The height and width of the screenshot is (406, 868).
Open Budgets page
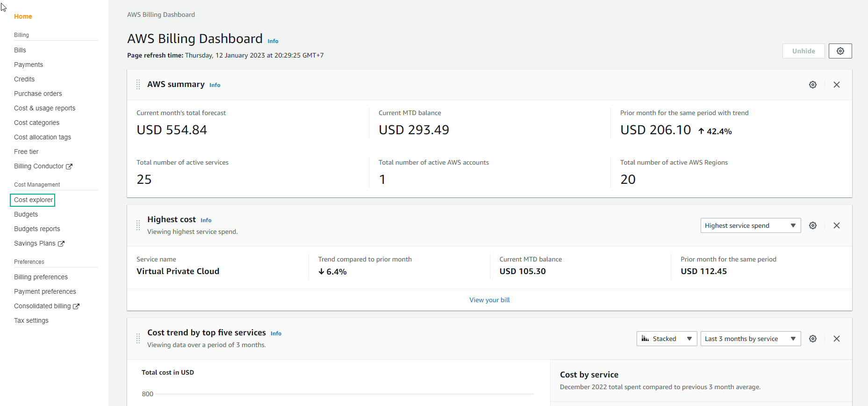(26, 214)
